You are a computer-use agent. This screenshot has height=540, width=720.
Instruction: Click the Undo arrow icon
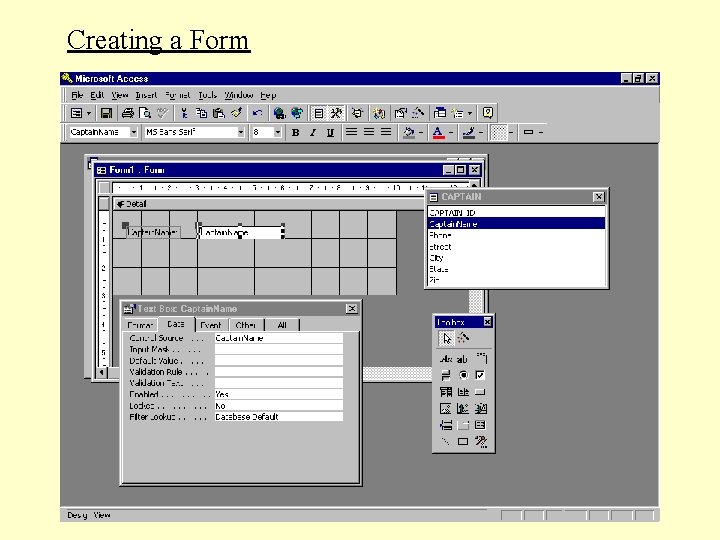pyautogui.click(x=258, y=113)
